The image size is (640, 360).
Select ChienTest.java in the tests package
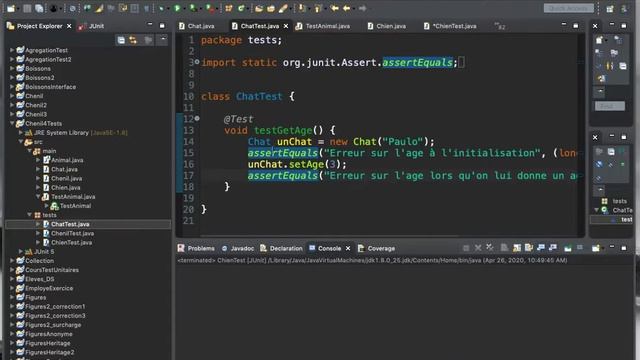[x=71, y=242]
